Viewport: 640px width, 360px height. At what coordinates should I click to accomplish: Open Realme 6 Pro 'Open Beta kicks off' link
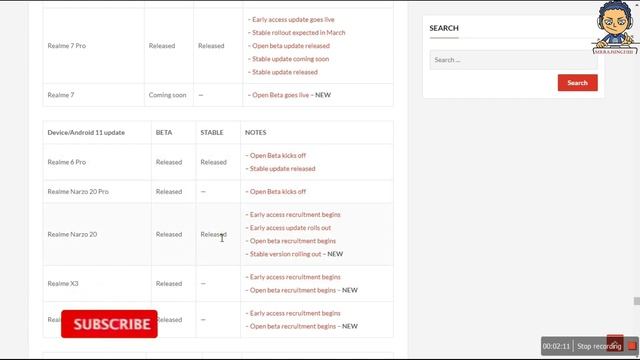tap(278, 156)
